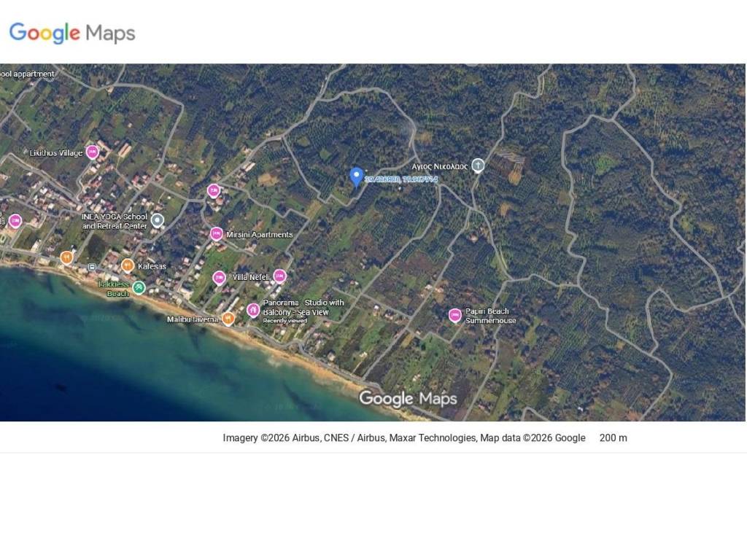Click the bus stop icon near Kafesas
This screenshot has width=747, height=560.
(91, 268)
